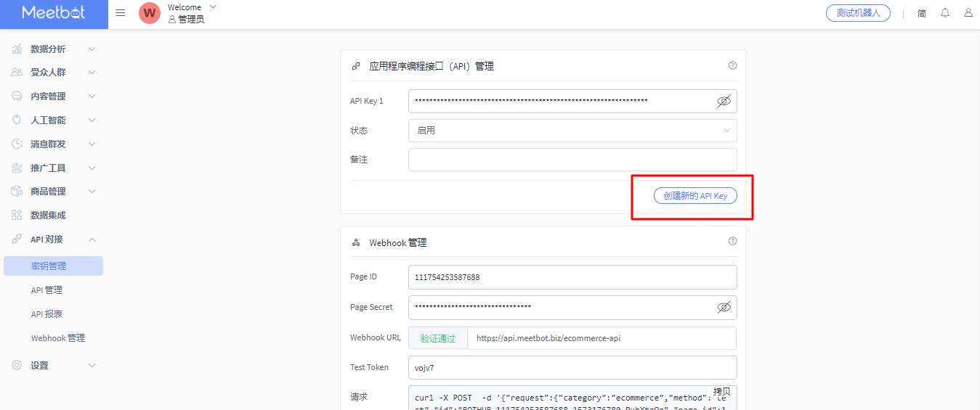Screen dimensions: 980x410
Task: Expand the 数据分析 menu chevron
Action: coord(92,49)
